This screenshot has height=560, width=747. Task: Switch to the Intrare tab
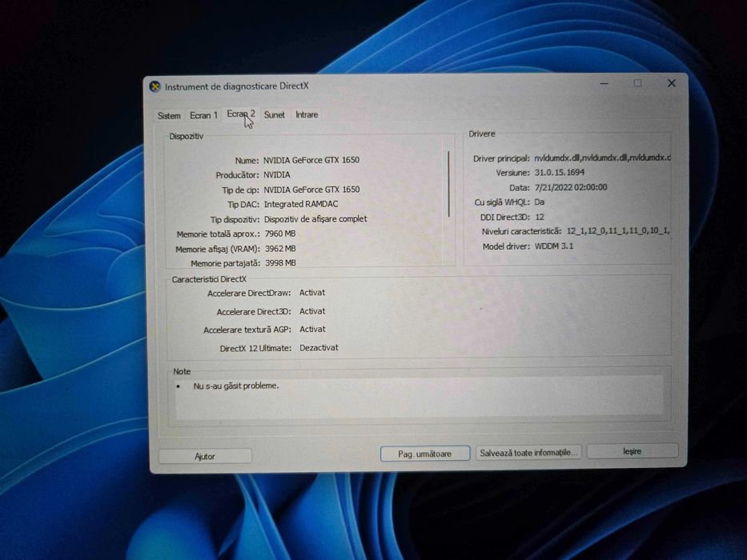click(x=307, y=114)
